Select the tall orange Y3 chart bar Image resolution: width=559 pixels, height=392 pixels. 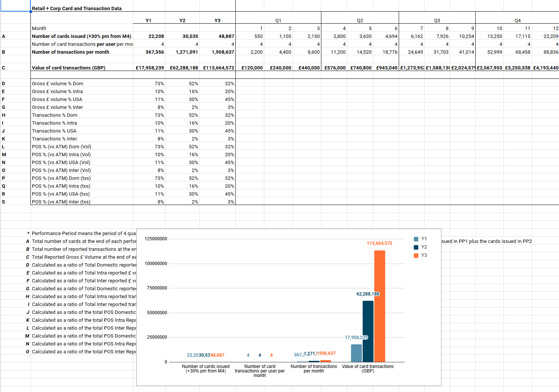pyautogui.click(x=380, y=306)
